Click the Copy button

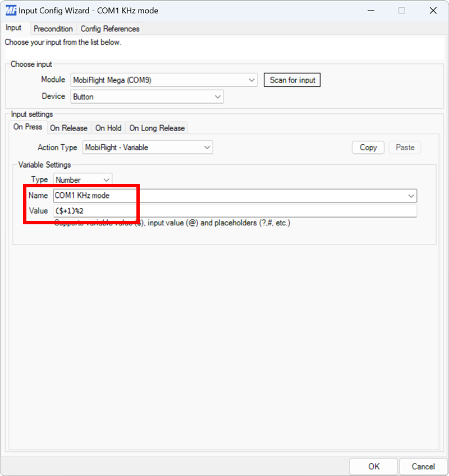(x=368, y=147)
